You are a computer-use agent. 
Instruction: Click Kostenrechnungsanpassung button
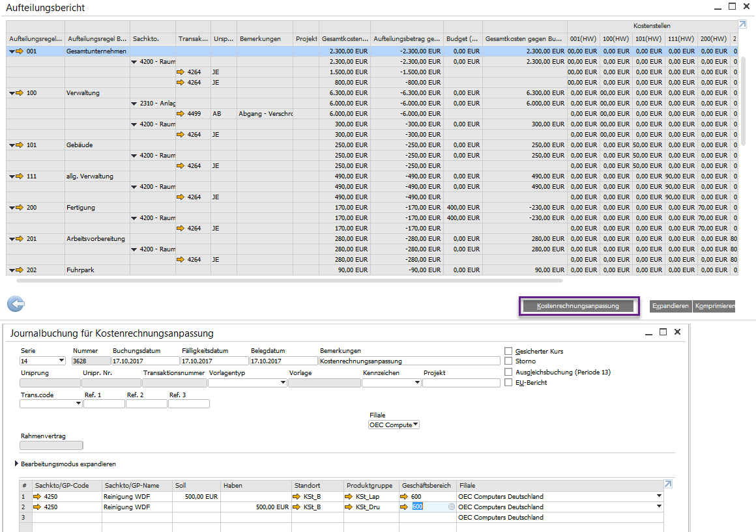(578, 306)
